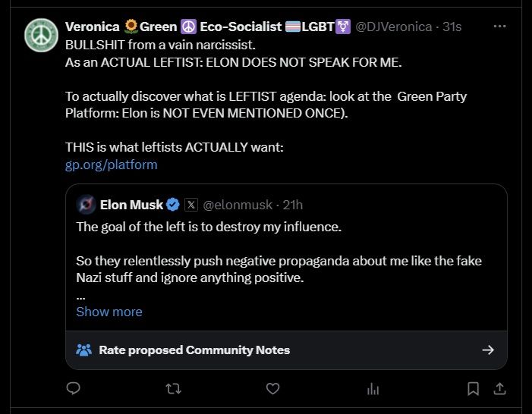Open the gp.org/platform link

112,165
